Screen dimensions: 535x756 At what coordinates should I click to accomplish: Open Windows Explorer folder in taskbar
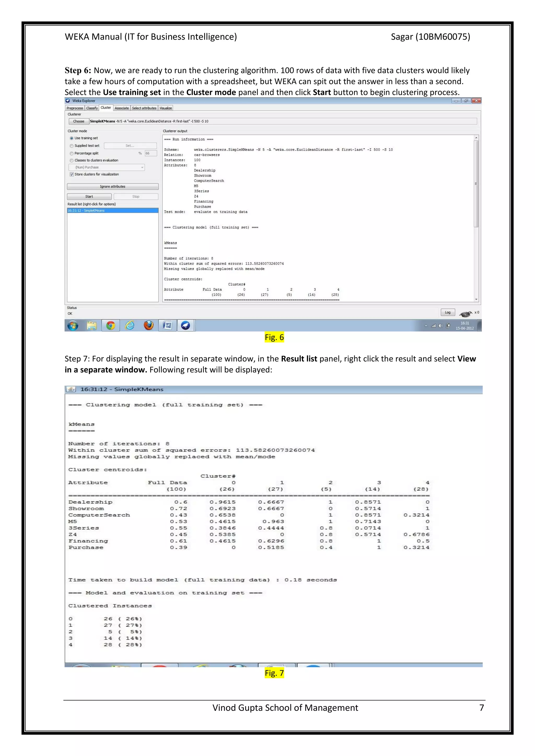tap(92, 326)
